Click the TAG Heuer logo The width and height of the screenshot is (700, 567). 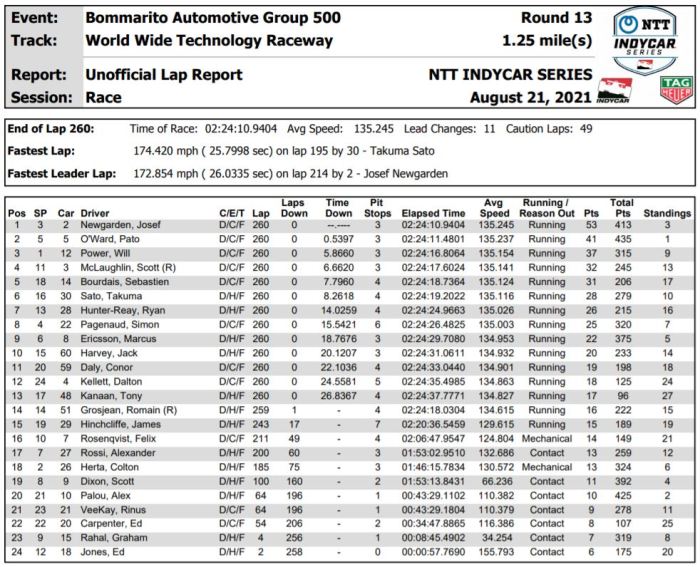[x=675, y=90]
